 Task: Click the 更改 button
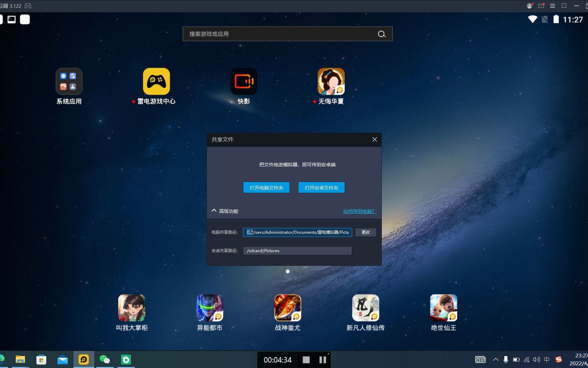pyautogui.click(x=366, y=232)
